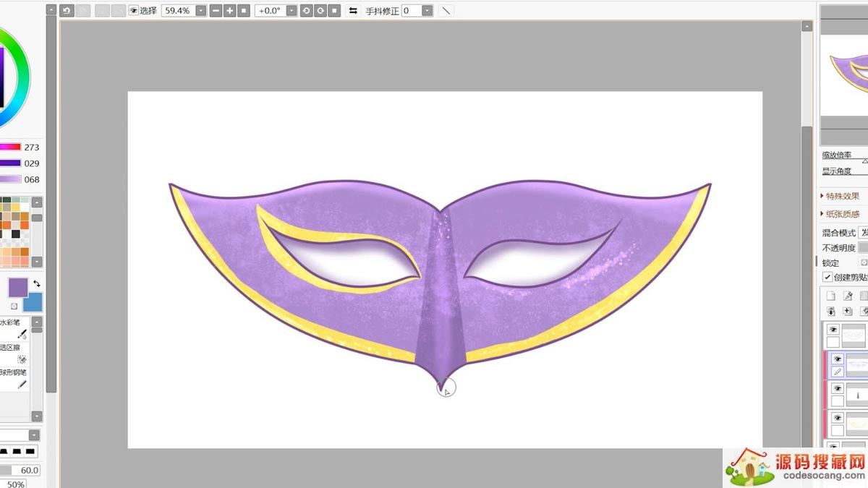Rotate the canvas clockwise
Viewport: 868px width, 488px height.
point(320,11)
